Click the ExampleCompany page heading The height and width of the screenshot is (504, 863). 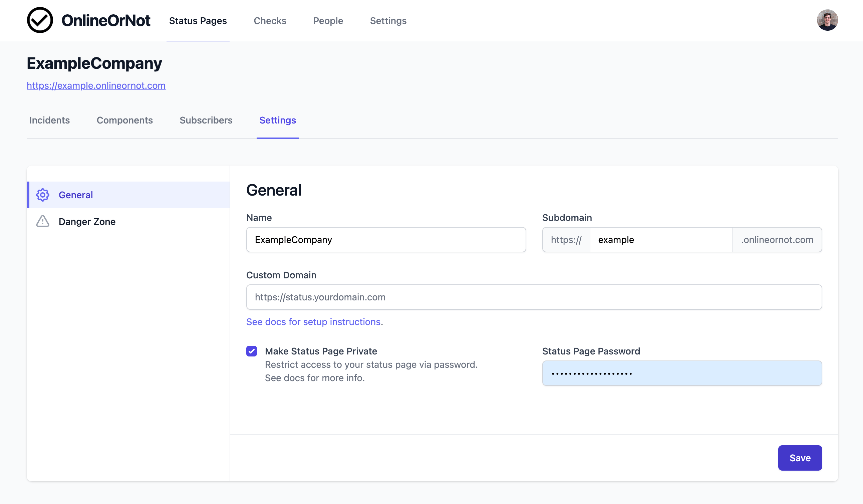pyautogui.click(x=94, y=63)
